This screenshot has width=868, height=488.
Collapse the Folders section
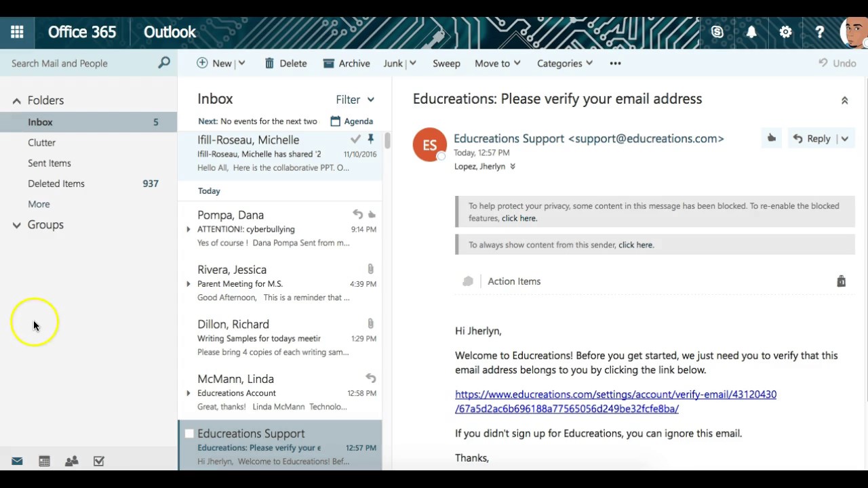point(17,101)
